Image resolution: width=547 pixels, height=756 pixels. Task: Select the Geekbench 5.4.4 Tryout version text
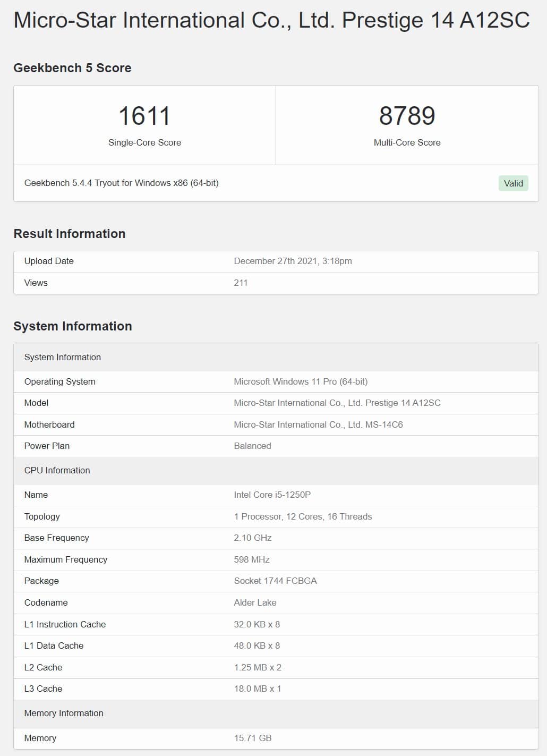point(121,183)
